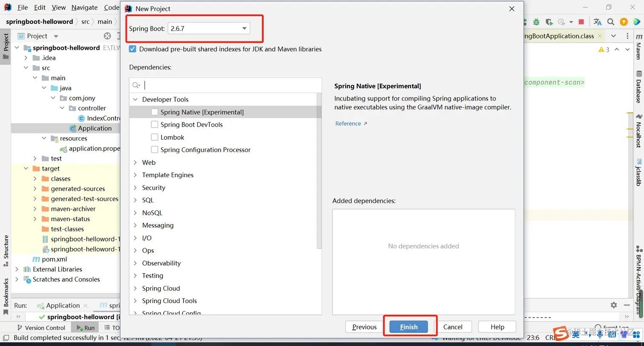This screenshot has height=346, width=644.
Task: Switch to the Version Control tab
Action: pyautogui.click(x=41, y=328)
